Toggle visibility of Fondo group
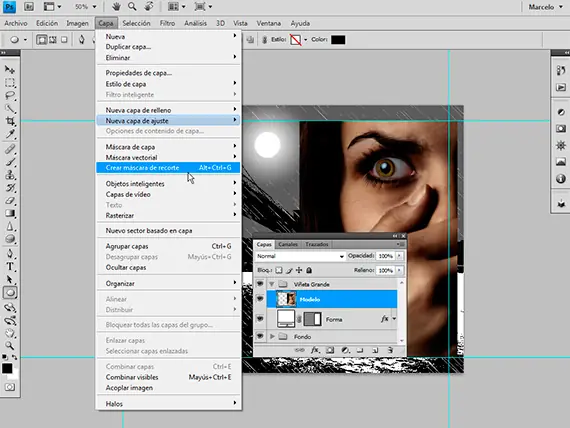570x428 pixels. [260, 336]
